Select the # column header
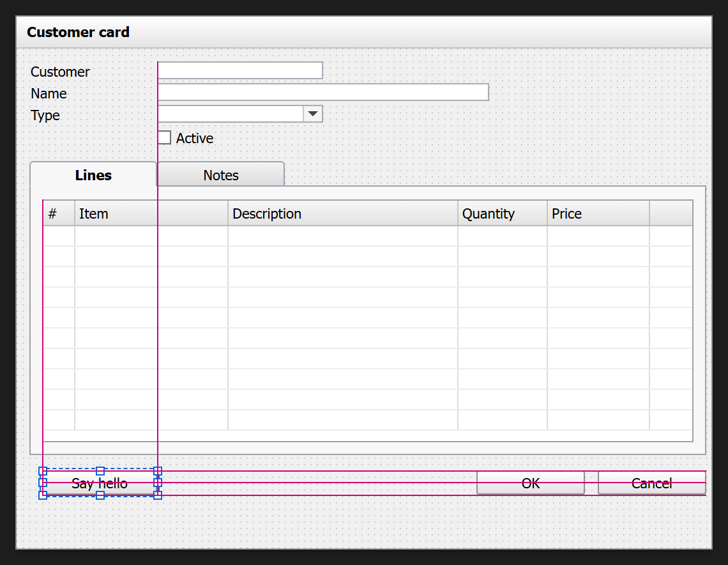728x565 pixels. point(59,213)
